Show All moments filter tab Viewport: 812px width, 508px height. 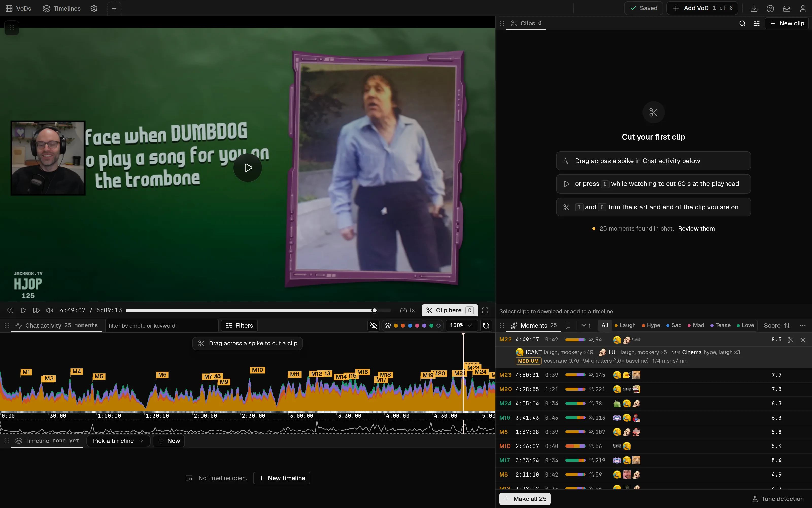tap(605, 325)
